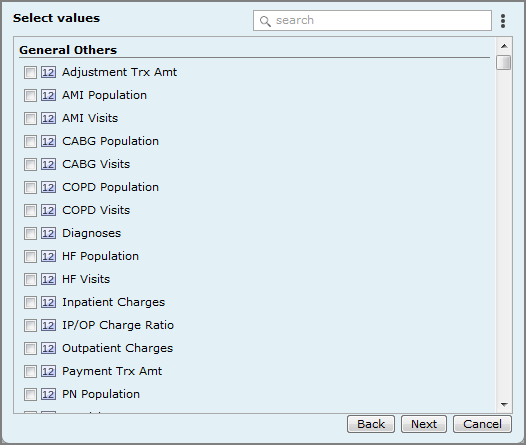Screen dimensions: 526x445
Task: Click the numeric icon beside Inpatient Charges
Action: [48, 302]
